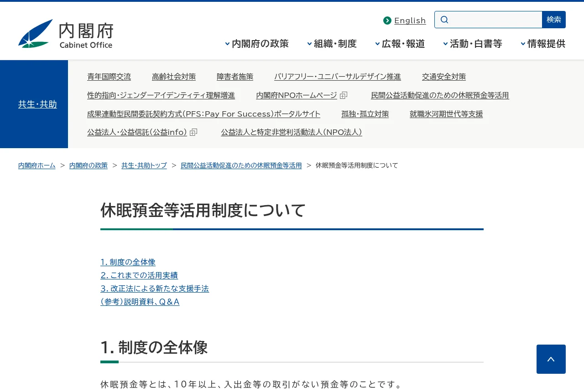Viewport: 584px width, 392px height.
Task: Open 高齢社会対策 link
Action: click(174, 77)
